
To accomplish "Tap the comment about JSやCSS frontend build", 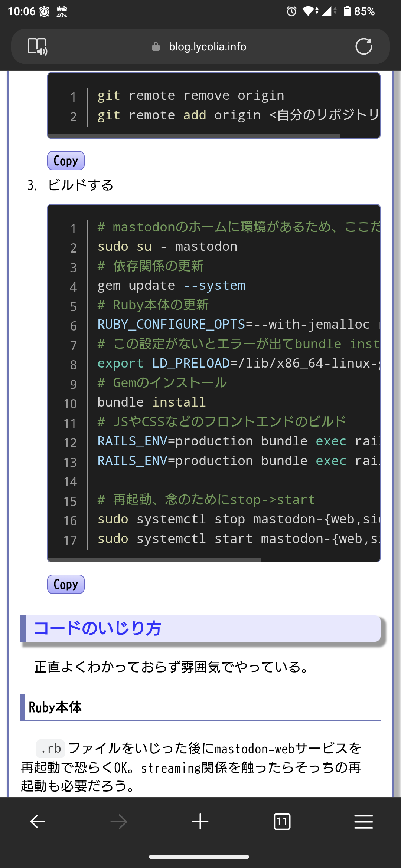I will (222, 422).
